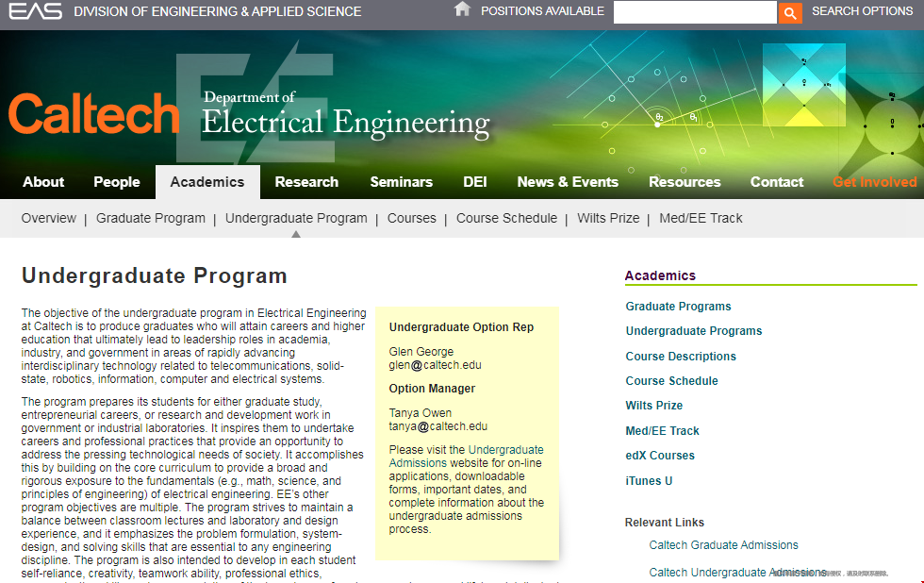This screenshot has width=924, height=583.
Task: Click the EAS logo in top bar
Action: (36, 11)
